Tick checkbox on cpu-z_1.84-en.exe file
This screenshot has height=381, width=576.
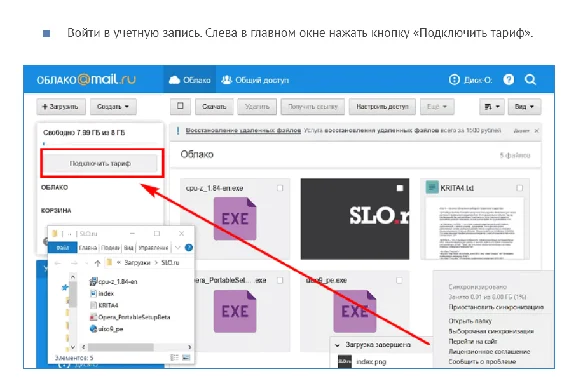280,188
